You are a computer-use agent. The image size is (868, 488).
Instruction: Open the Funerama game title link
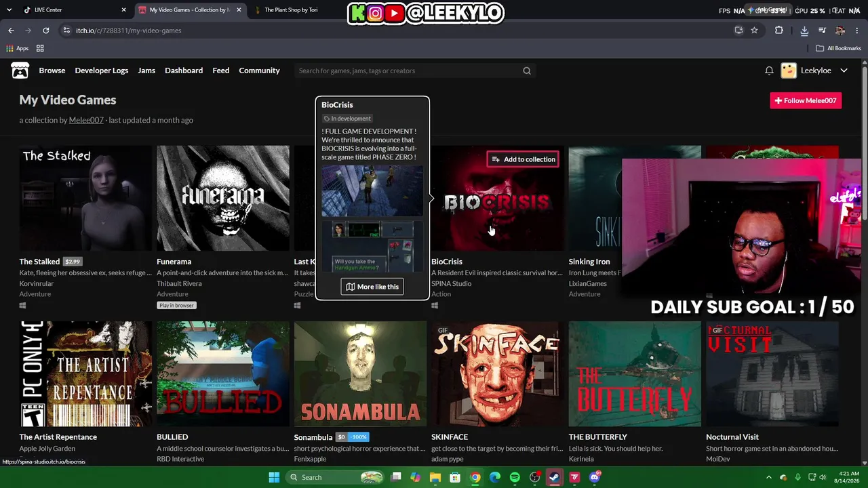click(x=174, y=262)
